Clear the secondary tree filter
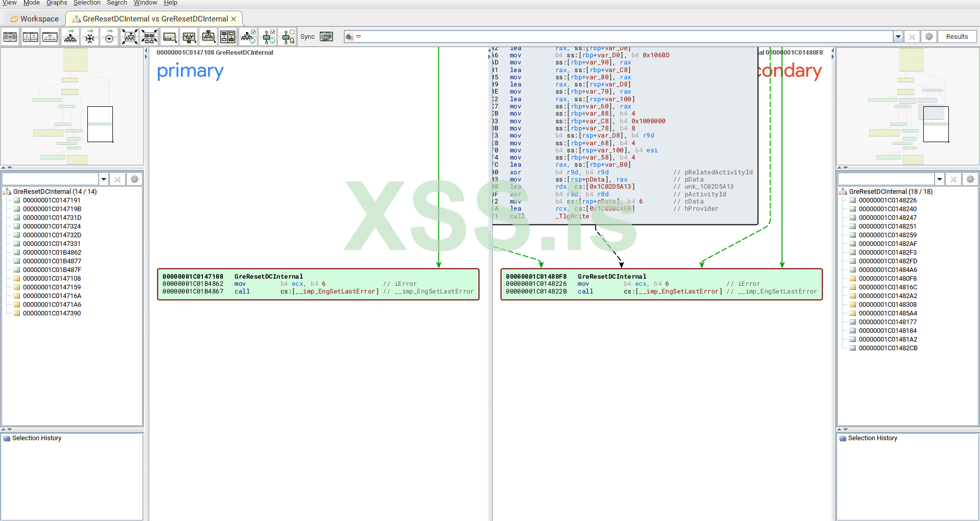980x521 pixels. coord(953,179)
